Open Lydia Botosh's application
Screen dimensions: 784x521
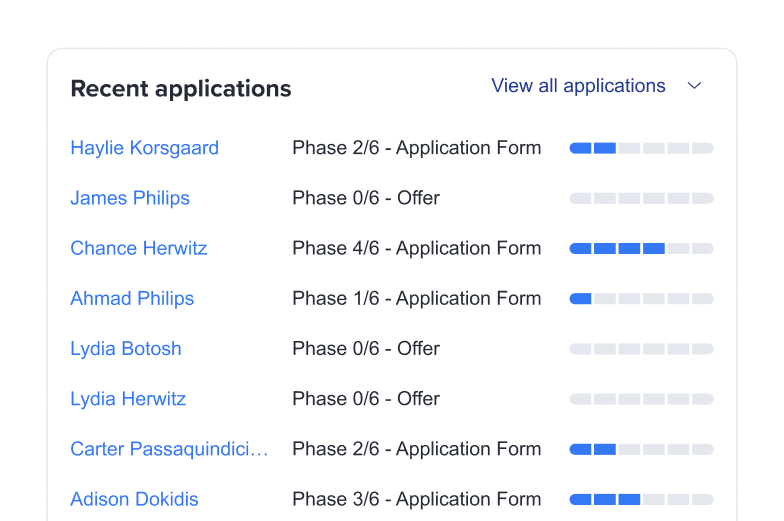126,348
